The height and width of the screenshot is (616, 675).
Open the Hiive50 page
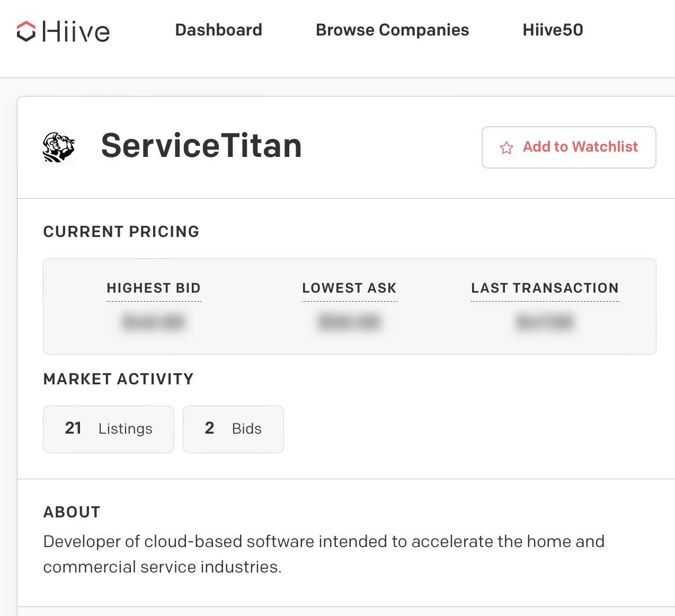pyautogui.click(x=553, y=30)
